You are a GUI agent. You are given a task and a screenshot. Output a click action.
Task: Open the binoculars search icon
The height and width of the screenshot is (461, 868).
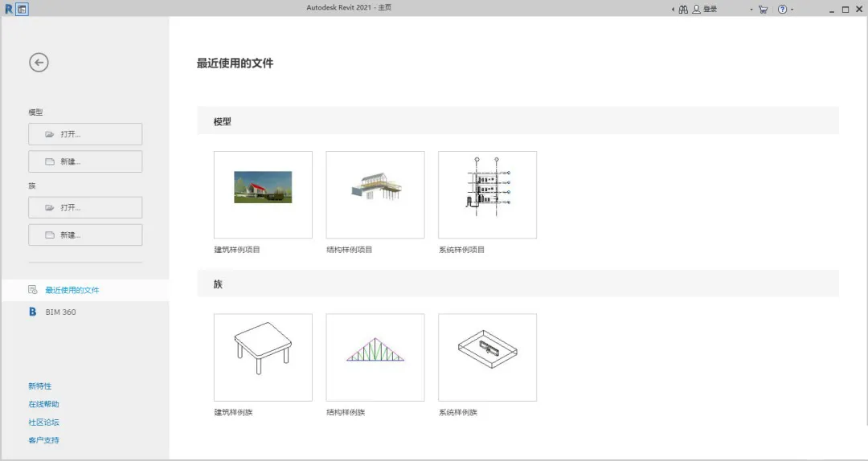683,9
